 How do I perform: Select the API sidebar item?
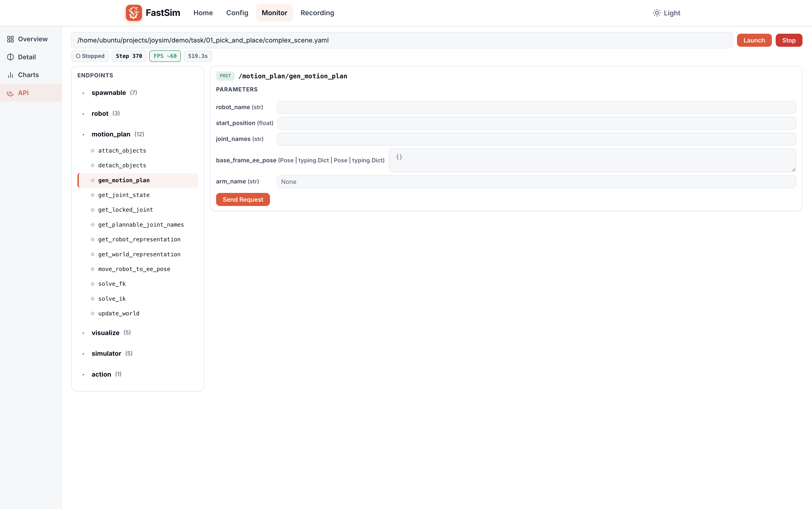tap(31, 93)
